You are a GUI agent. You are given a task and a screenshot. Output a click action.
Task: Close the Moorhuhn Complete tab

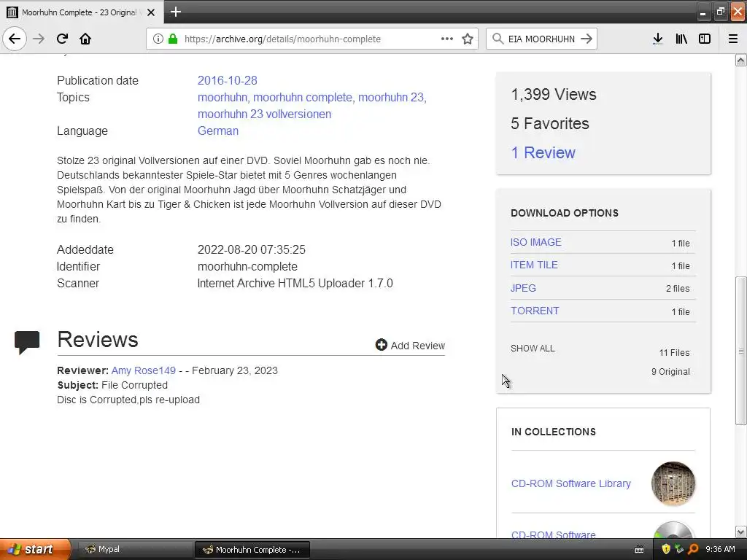click(151, 12)
